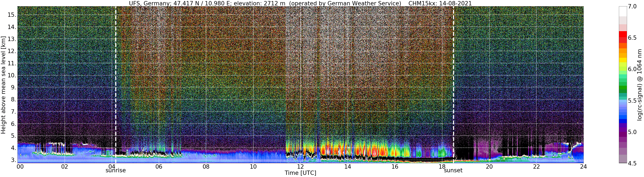This screenshot has height=177, width=644.
Task: Click the '00' time tick label
Action: pyautogui.click(x=20, y=166)
